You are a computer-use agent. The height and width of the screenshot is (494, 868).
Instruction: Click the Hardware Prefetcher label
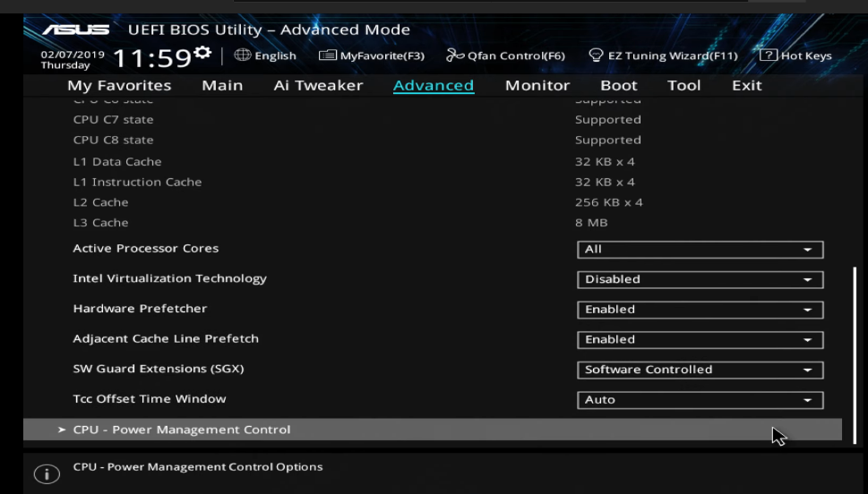(140, 309)
